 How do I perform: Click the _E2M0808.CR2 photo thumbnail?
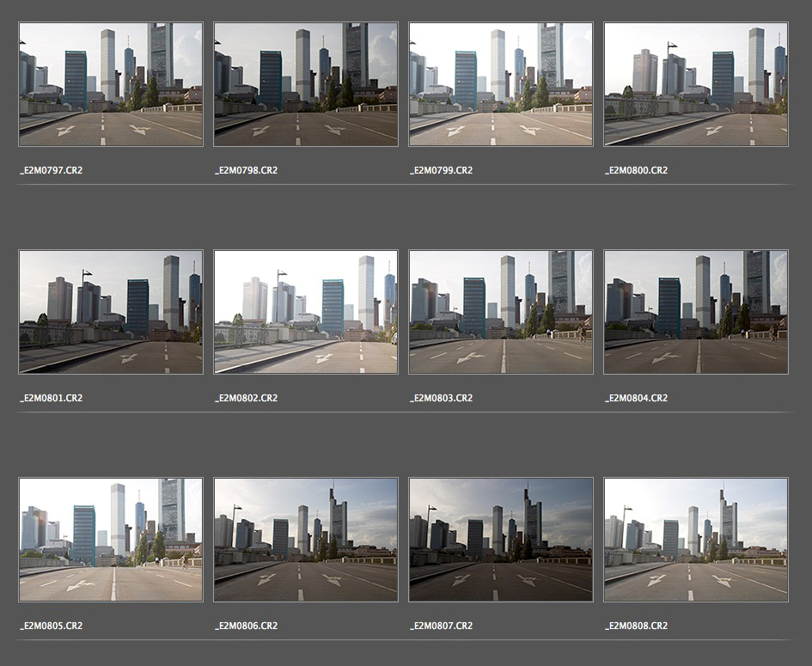(x=696, y=540)
